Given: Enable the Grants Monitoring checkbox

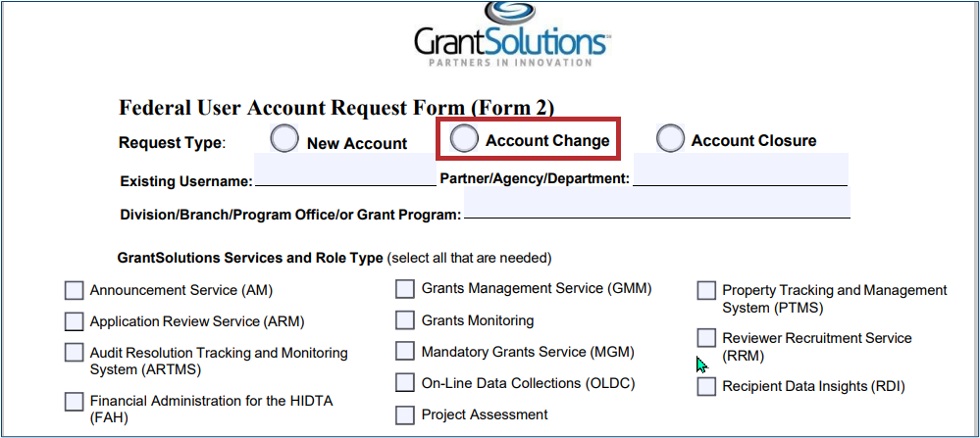Looking at the screenshot, I should click(405, 320).
